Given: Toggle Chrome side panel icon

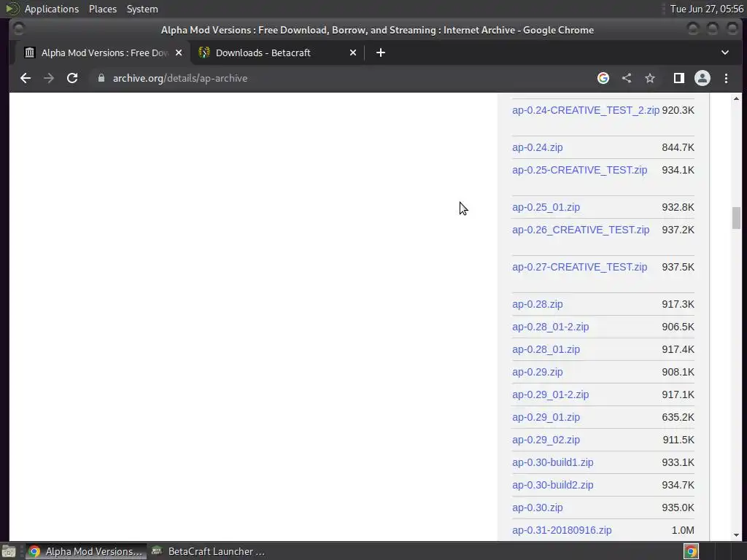Looking at the screenshot, I should click(x=679, y=78).
